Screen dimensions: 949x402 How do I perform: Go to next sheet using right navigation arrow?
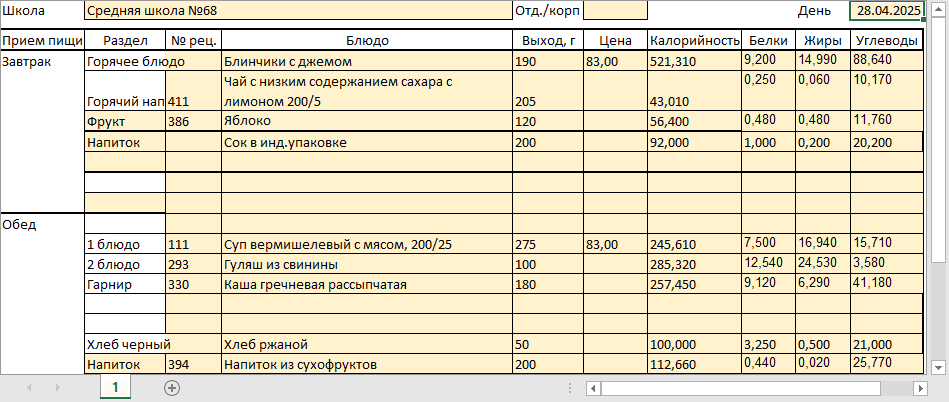tap(57, 387)
